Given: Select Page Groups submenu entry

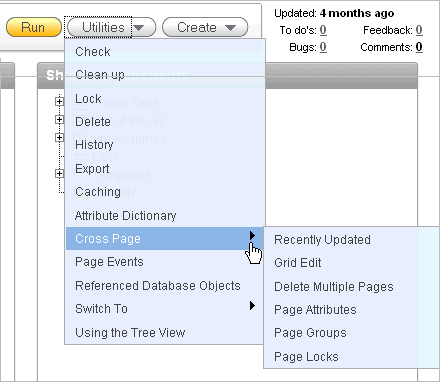Looking at the screenshot, I should coord(352,333).
